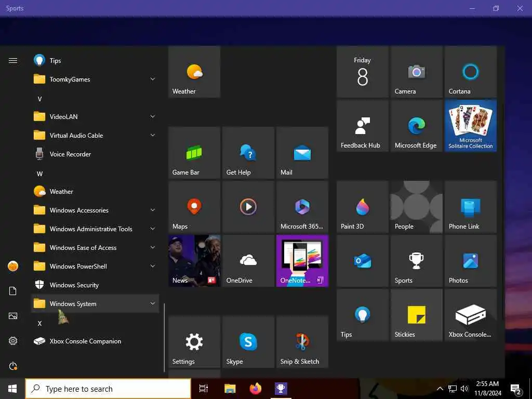532x399 pixels.
Task: Open the Mail tile
Action: coord(302,153)
